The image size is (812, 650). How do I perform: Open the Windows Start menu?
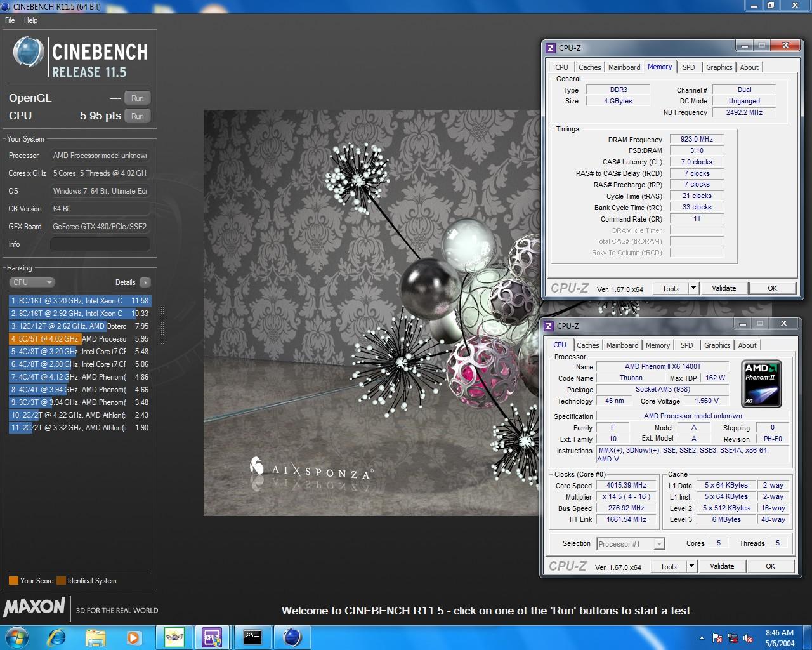coord(16,637)
